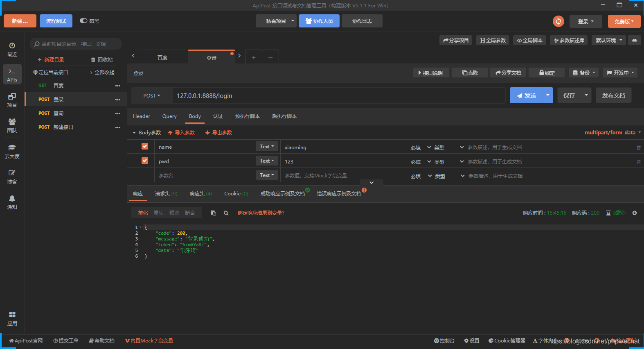Open tab overflow menu with ellipsis icon
This screenshot has width=644, height=349.
[x=270, y=57]
